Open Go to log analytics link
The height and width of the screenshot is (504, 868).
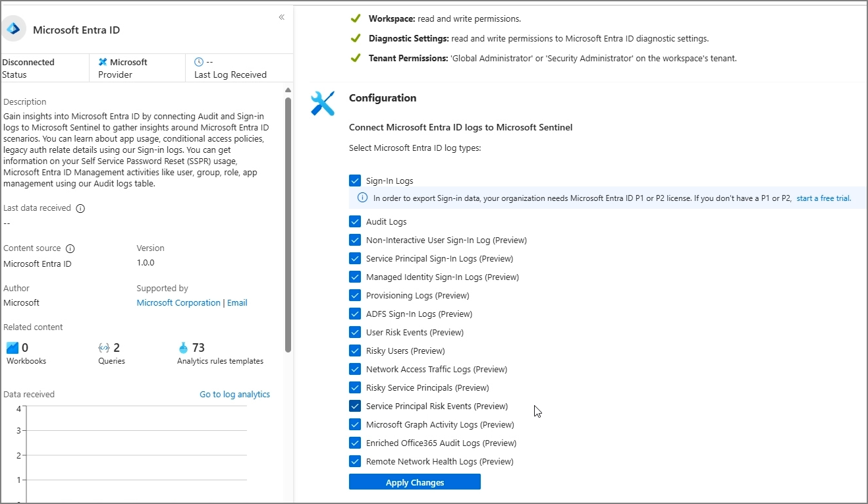click(234, 394)
